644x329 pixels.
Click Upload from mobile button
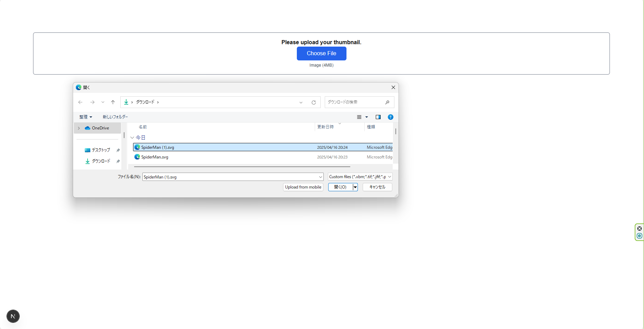[x=303, y=187]
